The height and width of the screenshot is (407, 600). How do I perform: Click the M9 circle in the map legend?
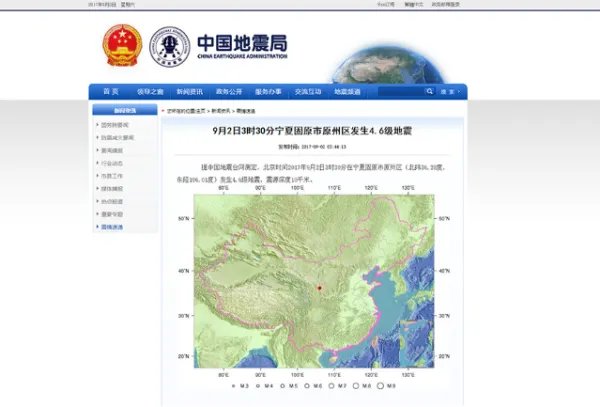coord(380,386)
